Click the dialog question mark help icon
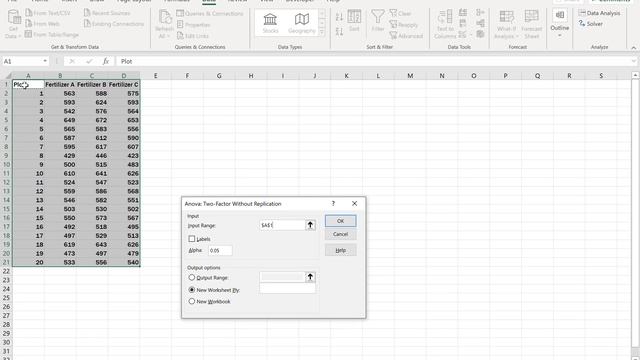640x360 pixels. pos(333,203)
